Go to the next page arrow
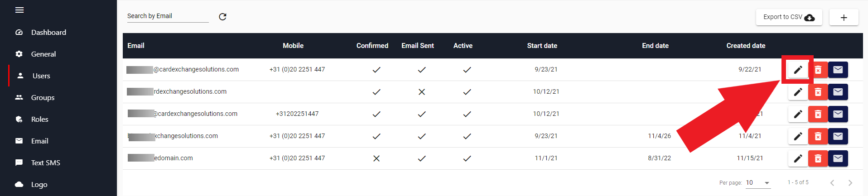Image resolution: width=868 pixels, height=196 pixels. [850, 183]
